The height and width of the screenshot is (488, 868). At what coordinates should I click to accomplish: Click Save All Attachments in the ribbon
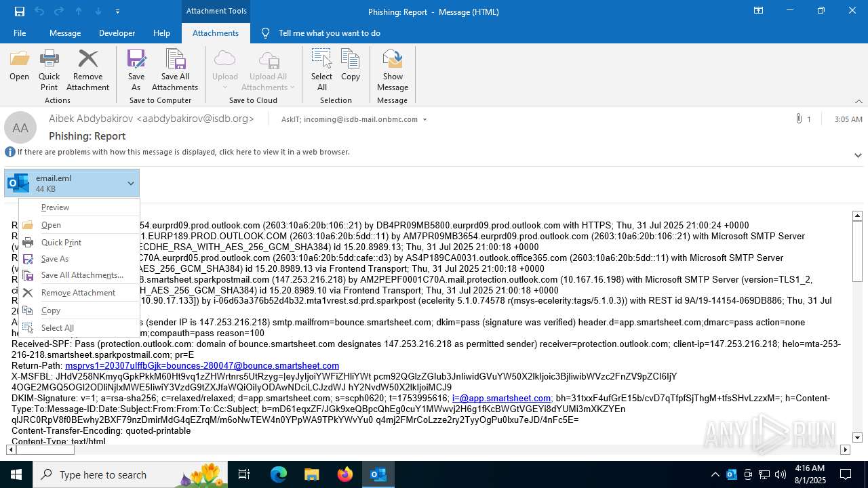pyautogui.click(x=175, y=70)
